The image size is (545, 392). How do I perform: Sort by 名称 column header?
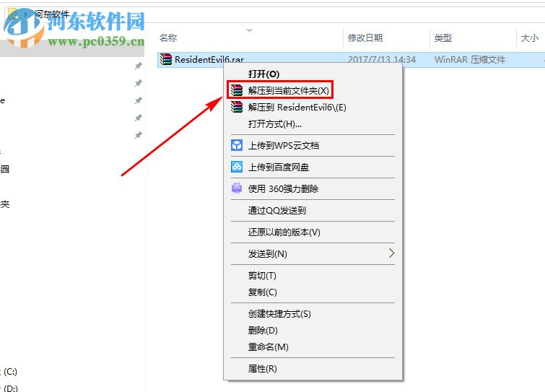168,38
